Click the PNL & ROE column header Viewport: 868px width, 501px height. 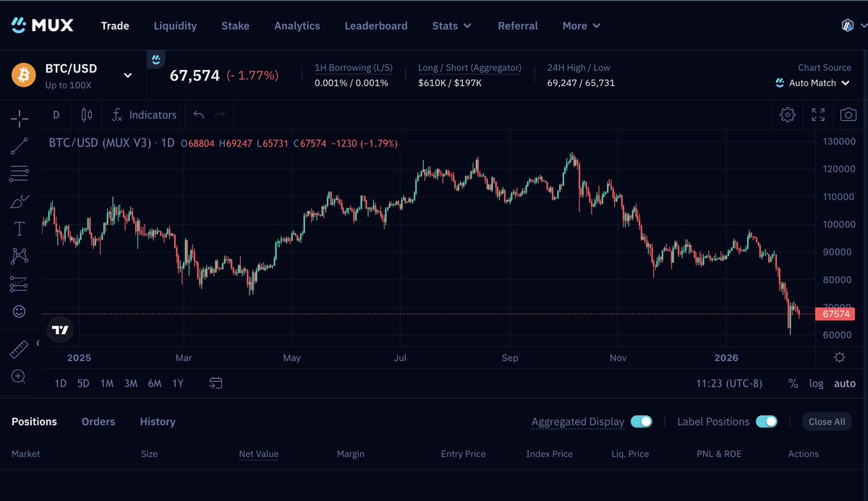(719, 454)
